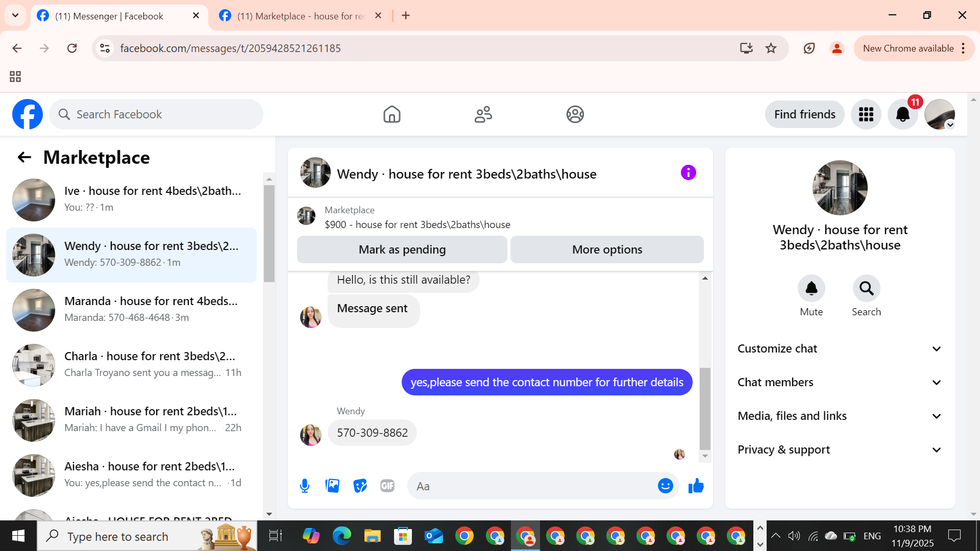980x551 pixels.
Task: Select the Messenger | Facebook tab
Action: 118,16
